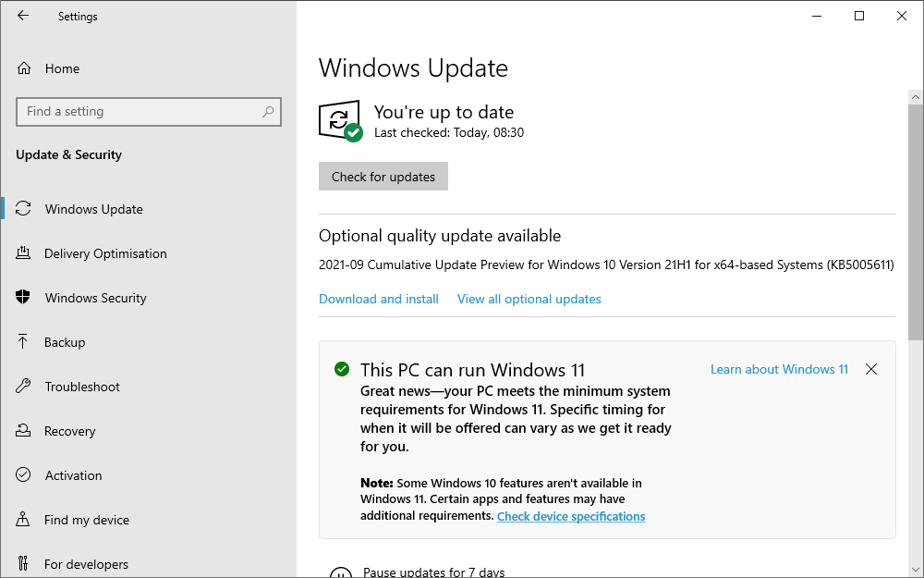The image size is (924, 578).
Task: Click Check device specifications link
Action: pyautogui.click(x=571, y=516)
